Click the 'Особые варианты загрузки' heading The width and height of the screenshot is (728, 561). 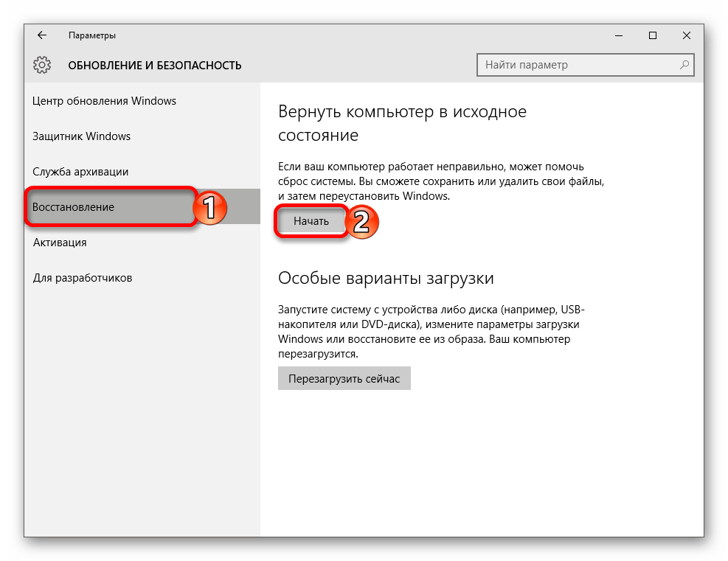click(386, 279)
